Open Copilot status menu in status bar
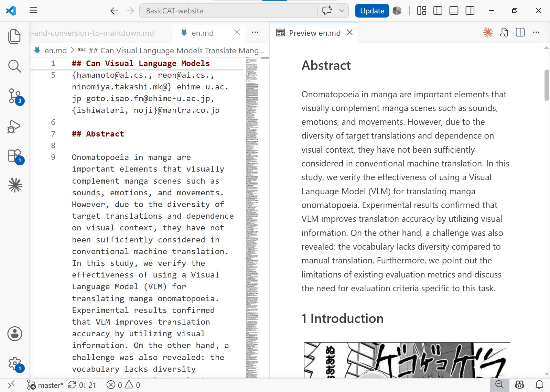Image resolution: width=550 pixels, height=392 pixels. (x=519, y=385)
